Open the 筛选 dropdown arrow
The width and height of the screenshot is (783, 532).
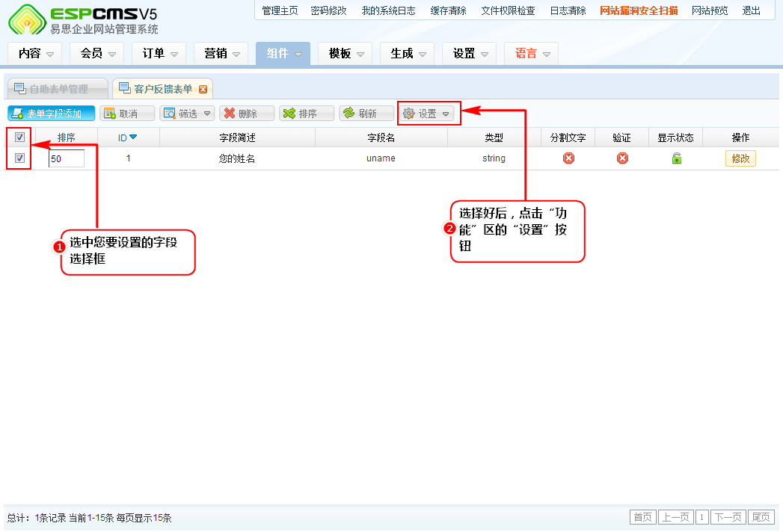coord(206,114)
